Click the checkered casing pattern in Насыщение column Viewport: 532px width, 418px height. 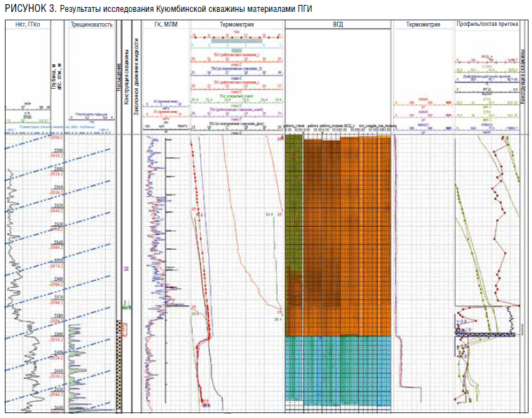(x=118, y=364)
